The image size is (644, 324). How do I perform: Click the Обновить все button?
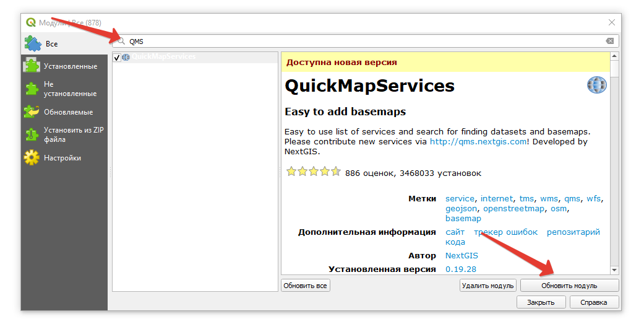[x=305, y=286]
